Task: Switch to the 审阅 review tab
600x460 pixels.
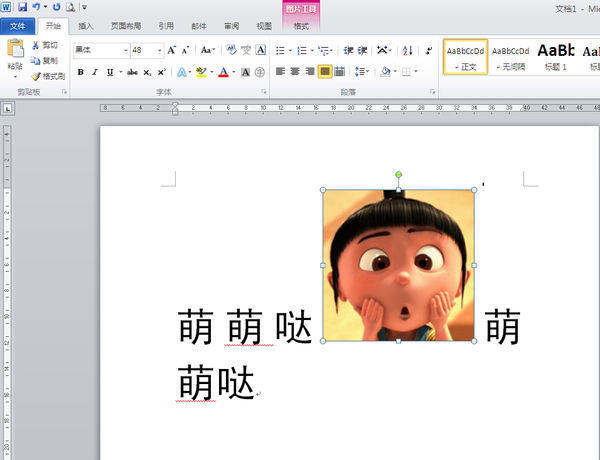Action: pos(232,26)
